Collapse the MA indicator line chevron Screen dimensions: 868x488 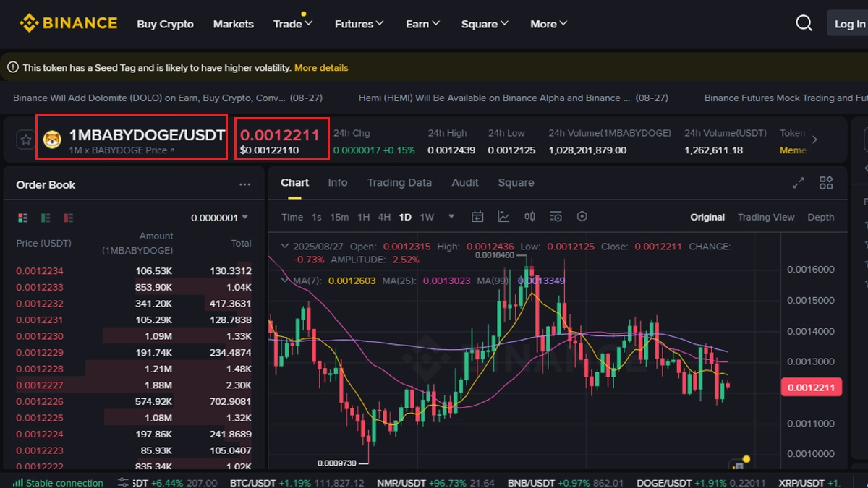[x=285, y=280]
